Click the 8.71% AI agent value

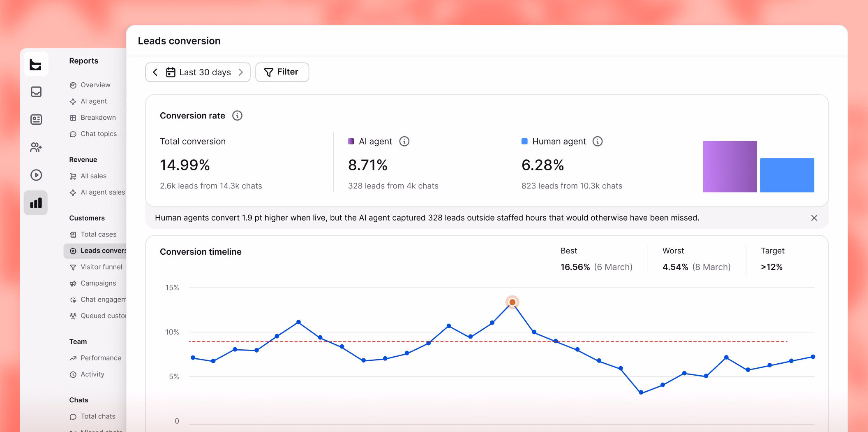(x=368, y=165)
